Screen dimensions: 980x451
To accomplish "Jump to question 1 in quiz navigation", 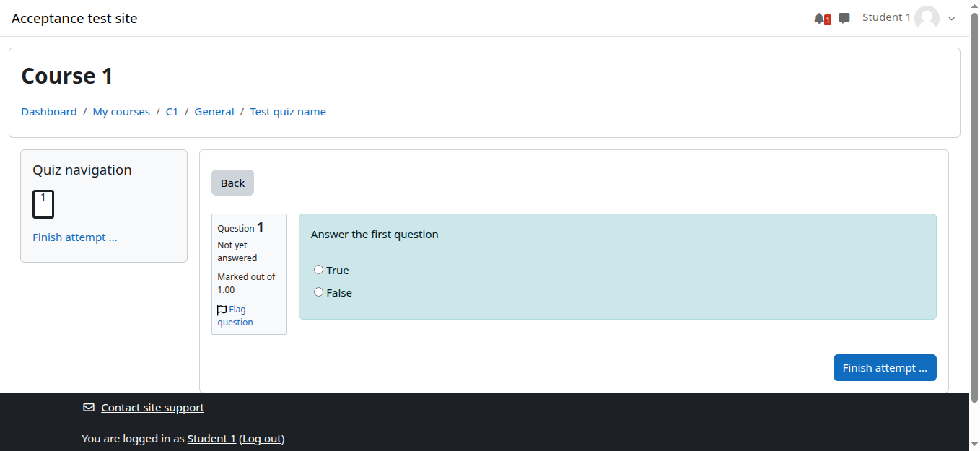I will tap(43, 204).
